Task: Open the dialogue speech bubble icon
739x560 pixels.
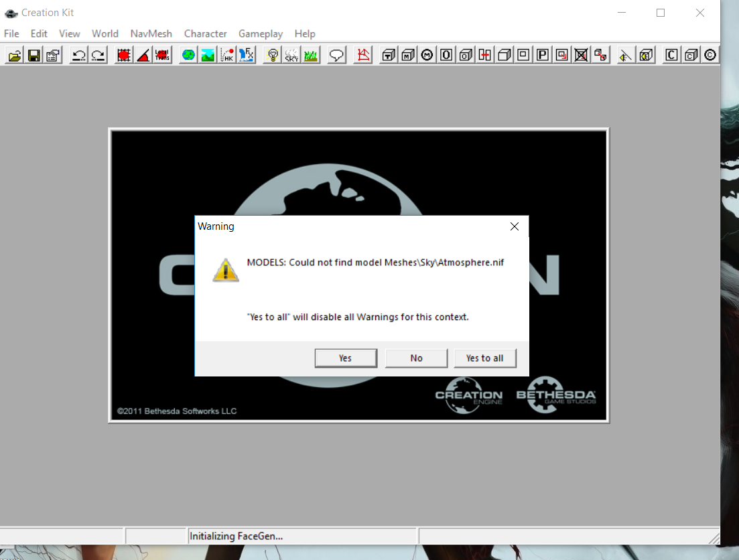Action: click(x=336, y=55)
